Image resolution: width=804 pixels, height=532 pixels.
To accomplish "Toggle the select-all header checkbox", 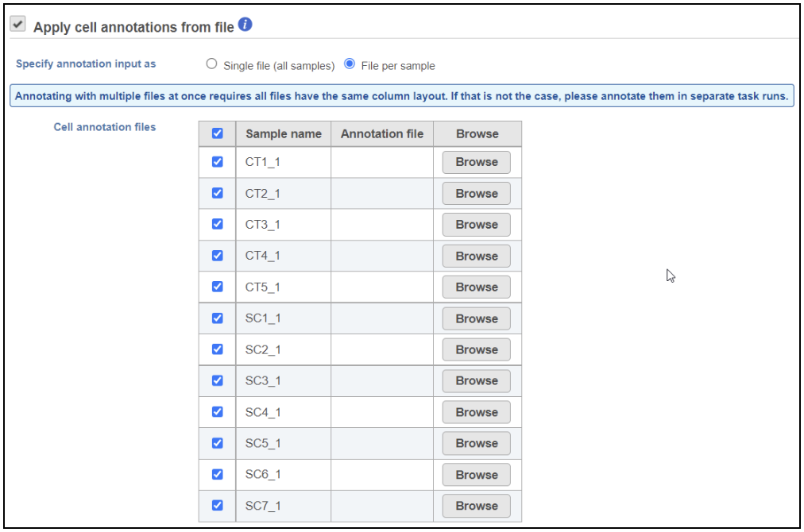I will [217, 134].
